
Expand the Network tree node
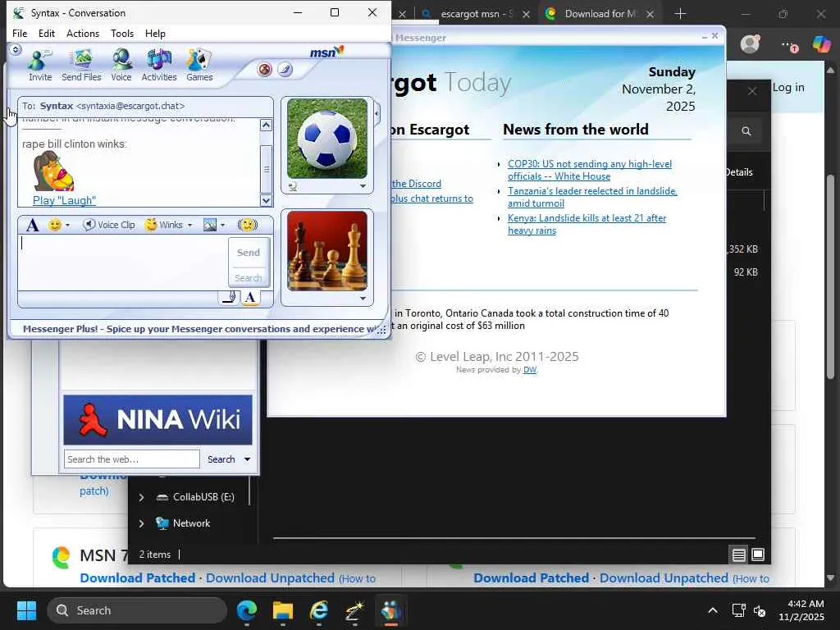pos(141,524)
